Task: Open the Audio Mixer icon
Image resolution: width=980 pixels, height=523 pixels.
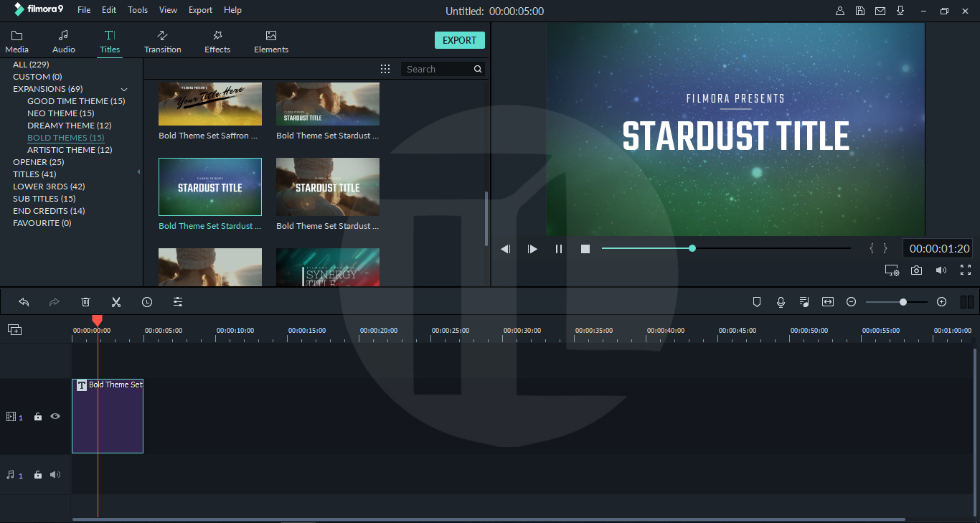Action: pos(804,301)
